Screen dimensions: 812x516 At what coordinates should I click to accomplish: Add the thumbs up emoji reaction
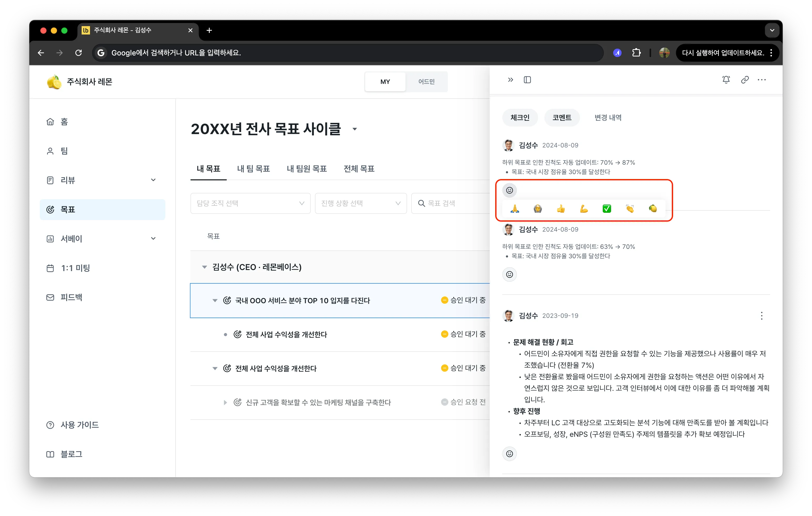coord(561,209)
